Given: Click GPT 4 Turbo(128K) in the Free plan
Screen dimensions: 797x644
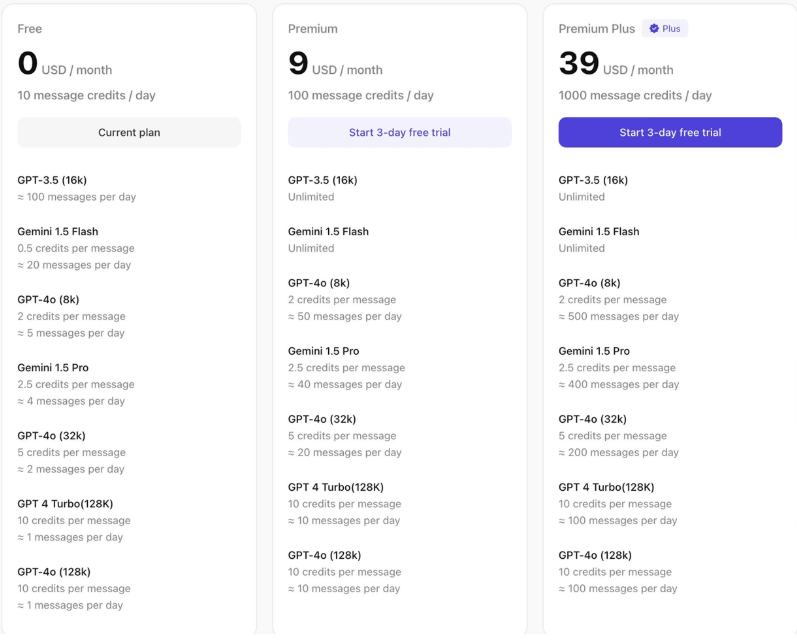Looking at the screenshot, I should tap(65, 504).
